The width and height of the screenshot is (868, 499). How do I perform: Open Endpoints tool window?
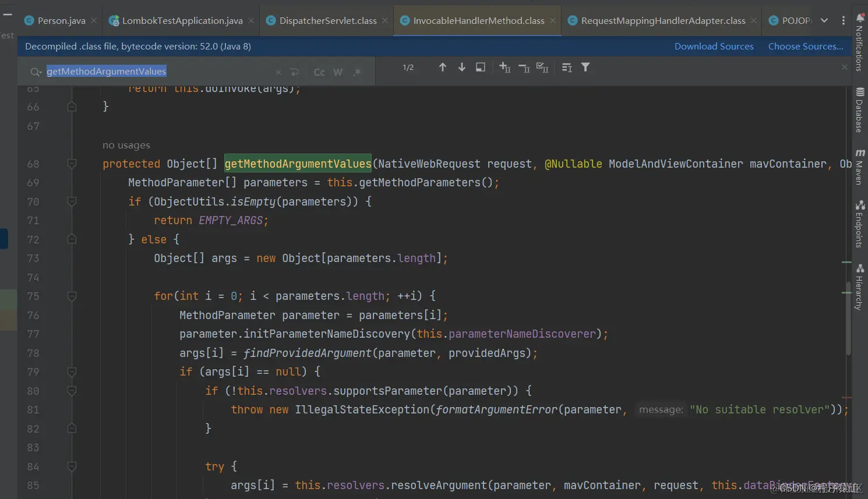pos(860,224)
